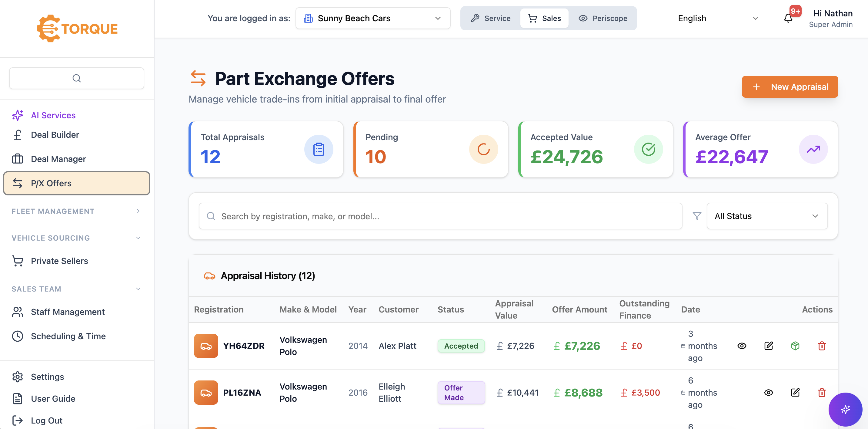Click the Torque logo
This screenshot has height=429, width=868.
[77, 28]
